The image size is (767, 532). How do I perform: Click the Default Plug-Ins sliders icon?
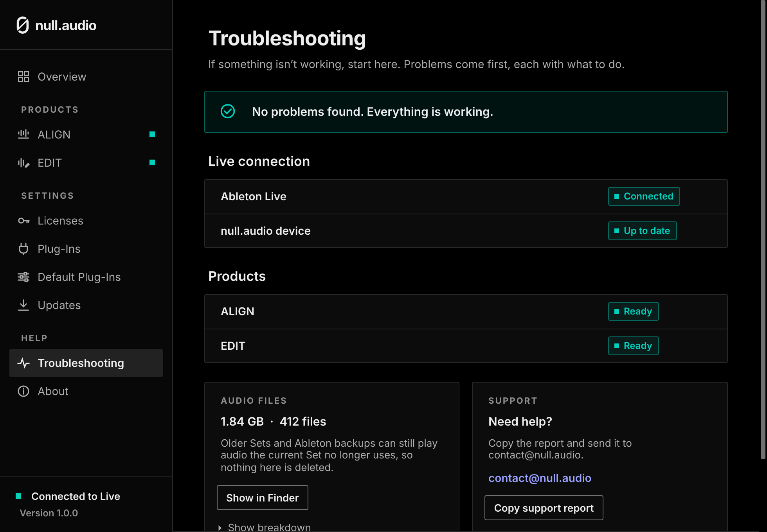[x=23, y=277]
